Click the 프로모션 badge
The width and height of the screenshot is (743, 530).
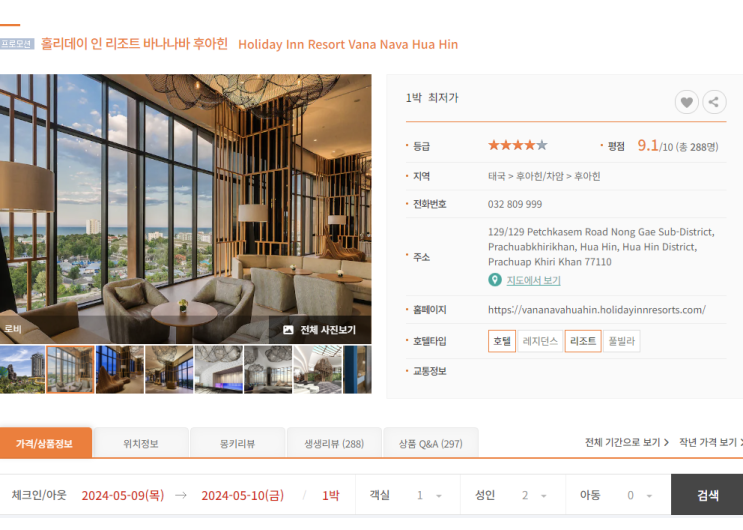17,44
